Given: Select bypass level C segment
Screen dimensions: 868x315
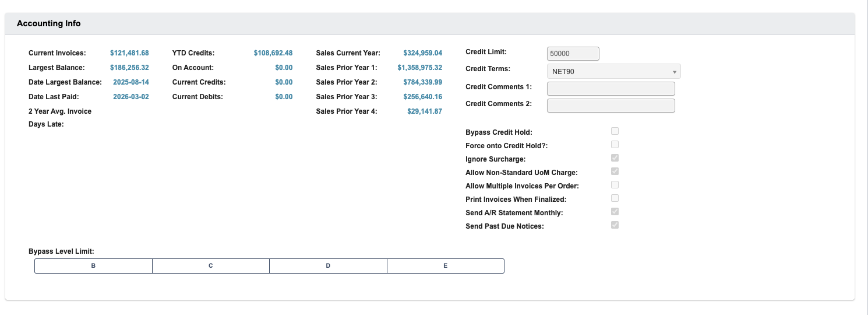Looking at the screenshot, I should pyautogui.click(x=211, y=266).
